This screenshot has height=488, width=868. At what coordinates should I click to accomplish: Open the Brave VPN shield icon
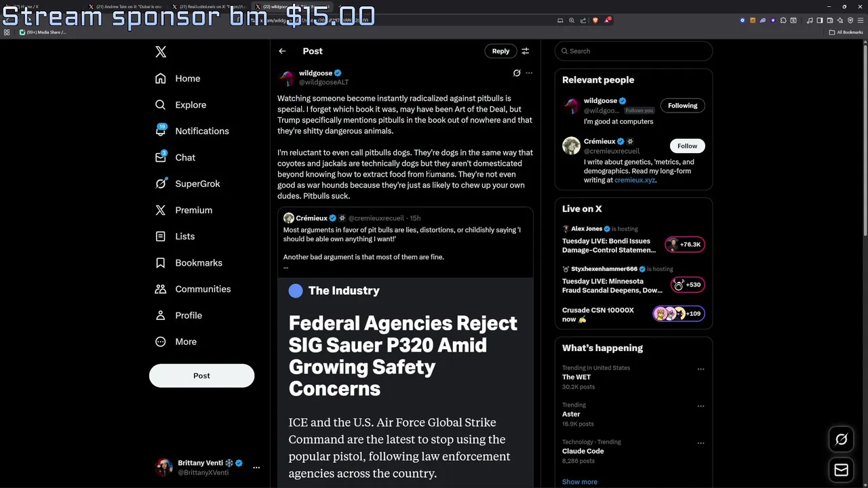pyautogui.click(x=850, y=20)
